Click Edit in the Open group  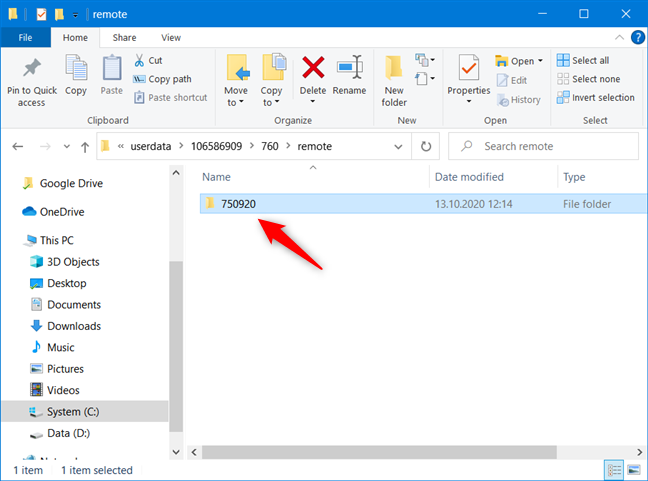click(512, 80)
